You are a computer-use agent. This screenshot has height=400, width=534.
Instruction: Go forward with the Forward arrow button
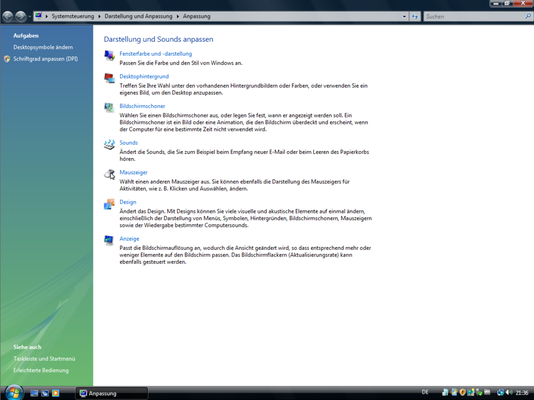tap(21, 16)
